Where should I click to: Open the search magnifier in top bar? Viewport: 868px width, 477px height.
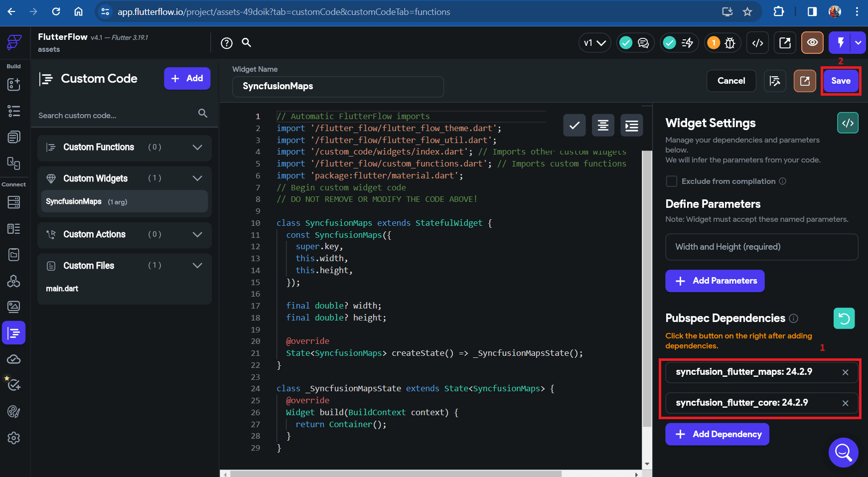click(247, 43)
